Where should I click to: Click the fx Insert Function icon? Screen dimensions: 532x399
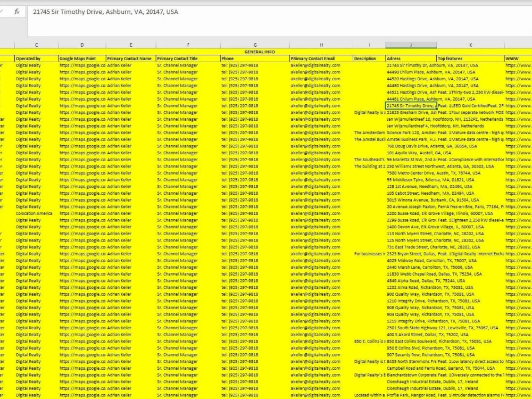16,12
